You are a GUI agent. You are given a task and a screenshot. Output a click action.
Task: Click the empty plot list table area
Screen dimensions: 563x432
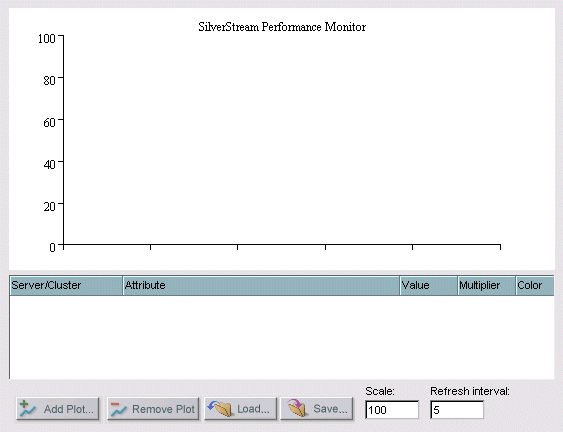click(x=282, y=337)
